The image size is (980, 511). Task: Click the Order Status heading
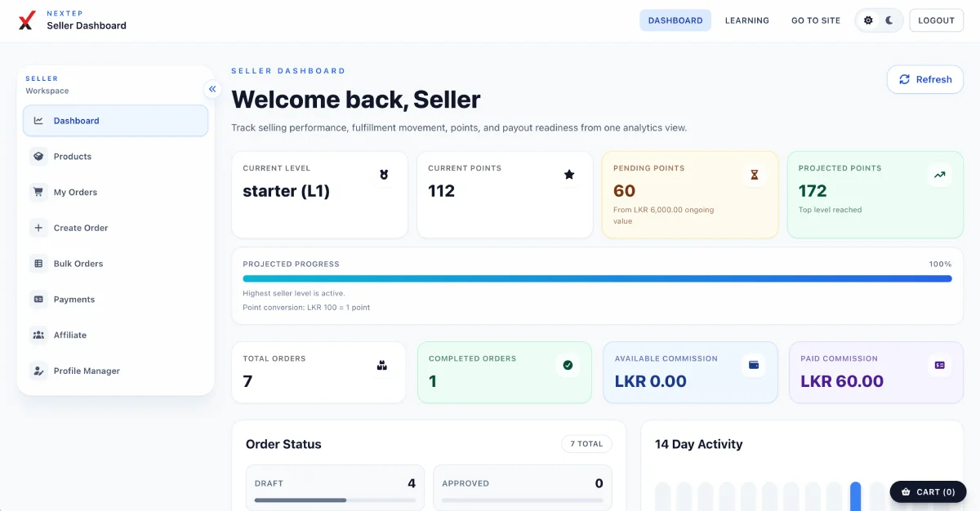(283, 444)
